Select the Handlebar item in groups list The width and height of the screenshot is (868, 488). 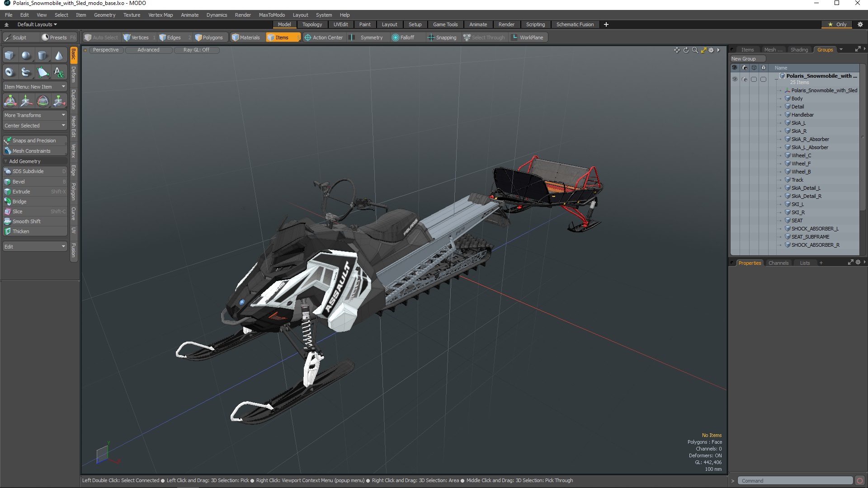(x=802, y=115)
